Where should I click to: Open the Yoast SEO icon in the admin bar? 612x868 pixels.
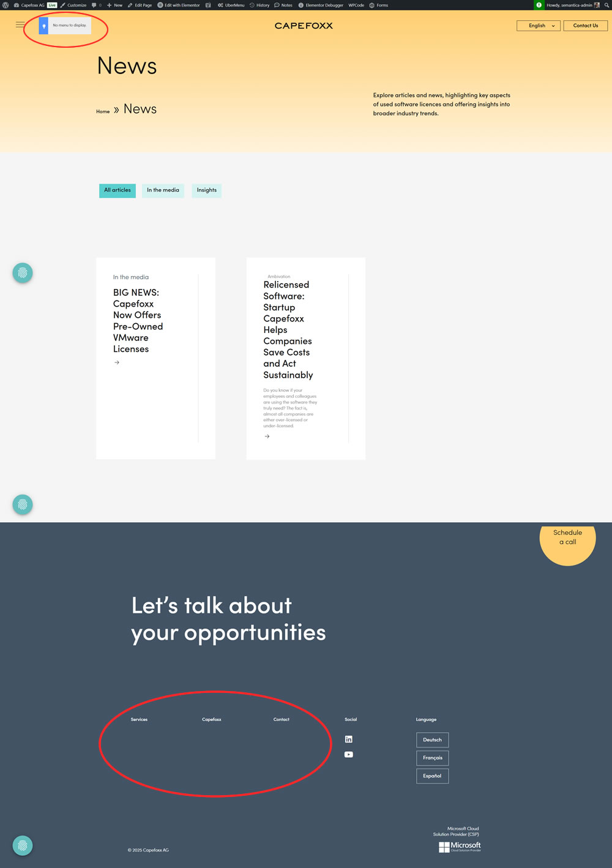(208, 5)
